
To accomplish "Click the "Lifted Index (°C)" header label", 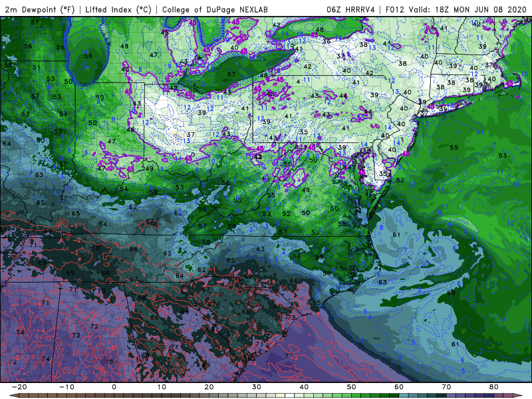I will pyautogui.click(x=118, y=9).
